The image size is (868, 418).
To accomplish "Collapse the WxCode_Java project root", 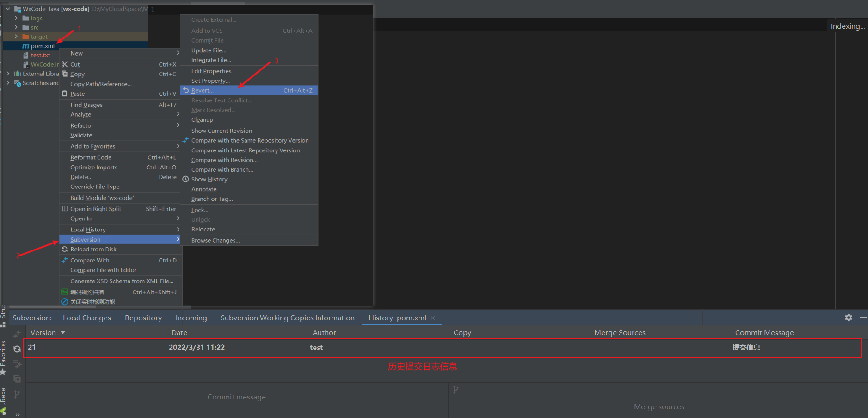I will coord(8,9).
